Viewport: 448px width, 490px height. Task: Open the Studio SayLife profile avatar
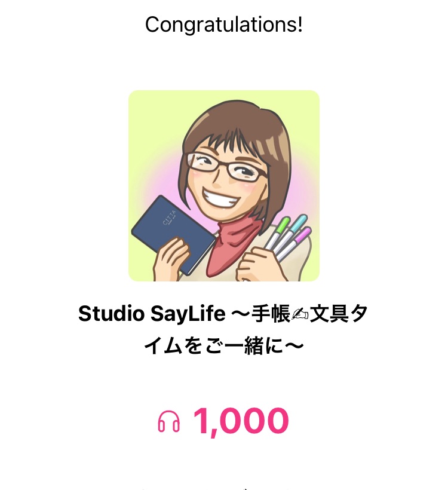[x=224, y=185]
